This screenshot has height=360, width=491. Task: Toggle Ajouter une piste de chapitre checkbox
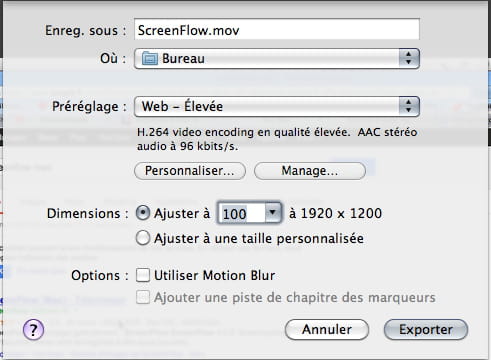pos(143,297)
